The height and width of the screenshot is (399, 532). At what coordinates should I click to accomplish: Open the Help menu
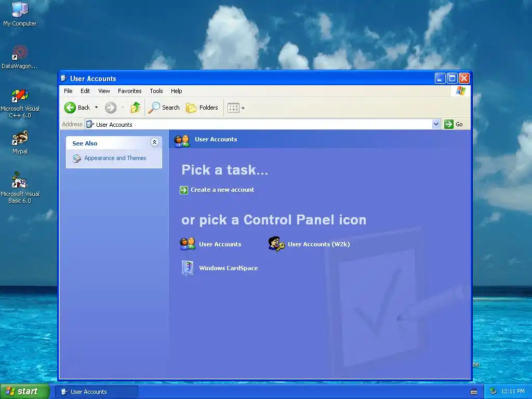[x=177, y=91]
